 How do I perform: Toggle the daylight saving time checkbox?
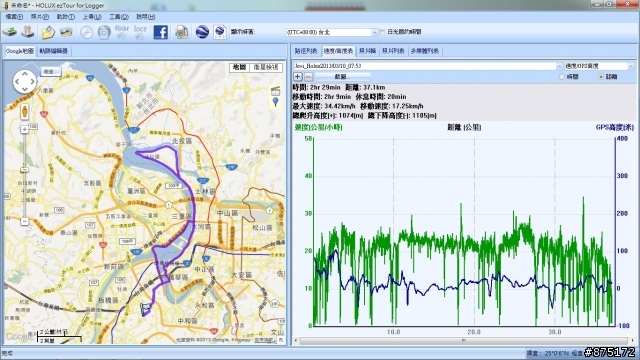point(382,32)
